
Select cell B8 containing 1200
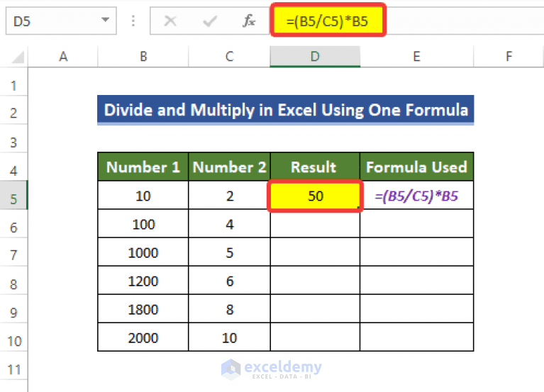click(x=143, y=281)
